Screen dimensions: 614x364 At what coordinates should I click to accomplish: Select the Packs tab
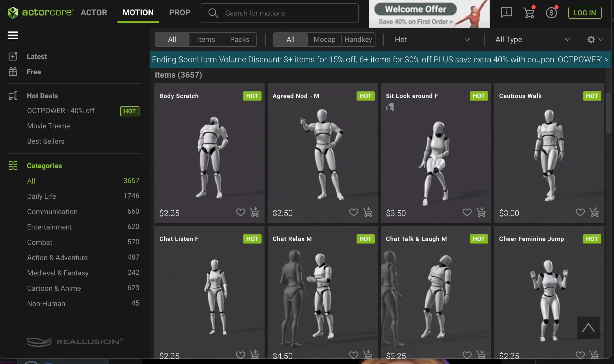click(239, 39)
